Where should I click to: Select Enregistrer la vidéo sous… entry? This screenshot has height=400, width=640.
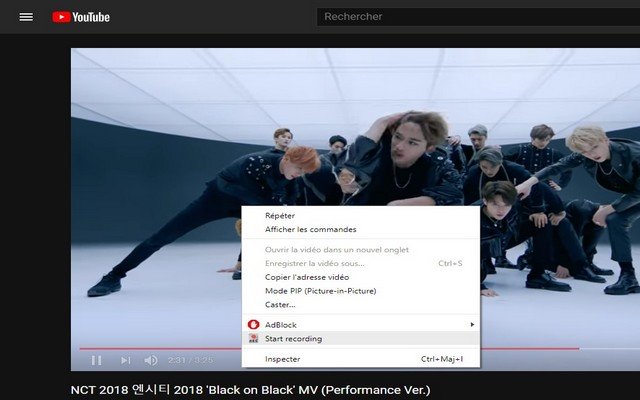(361, 264)
